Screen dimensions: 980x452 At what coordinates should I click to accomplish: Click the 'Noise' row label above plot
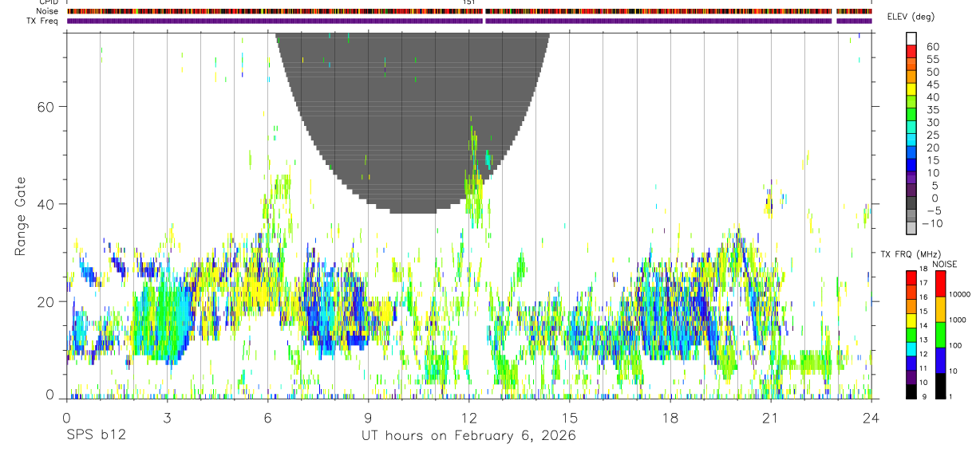(47, 11)
